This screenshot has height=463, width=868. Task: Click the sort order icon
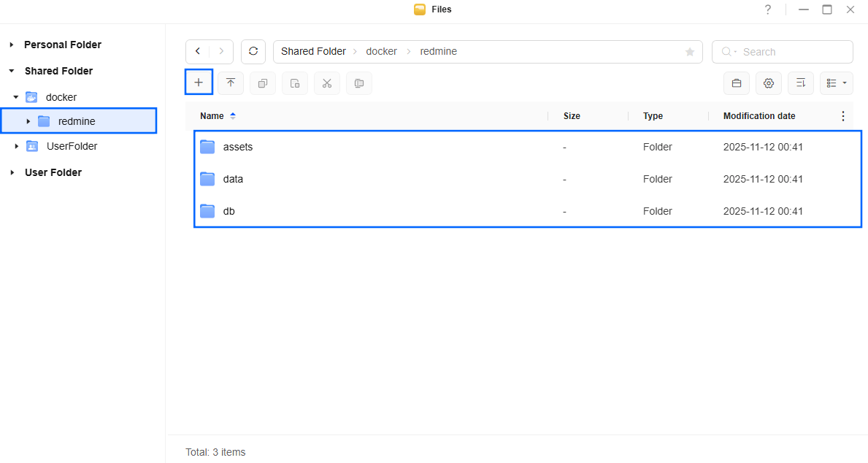click(800, 83)
